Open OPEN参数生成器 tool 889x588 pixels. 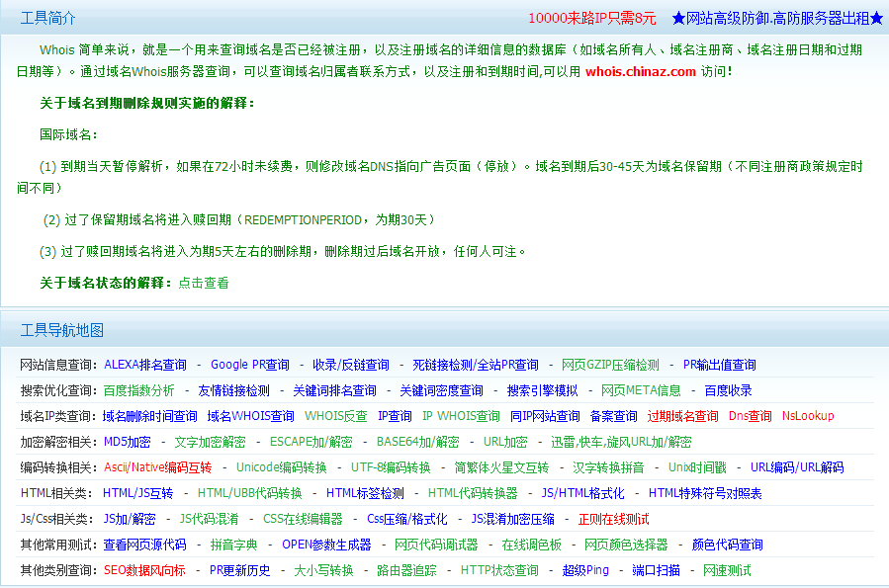point(326,545)
